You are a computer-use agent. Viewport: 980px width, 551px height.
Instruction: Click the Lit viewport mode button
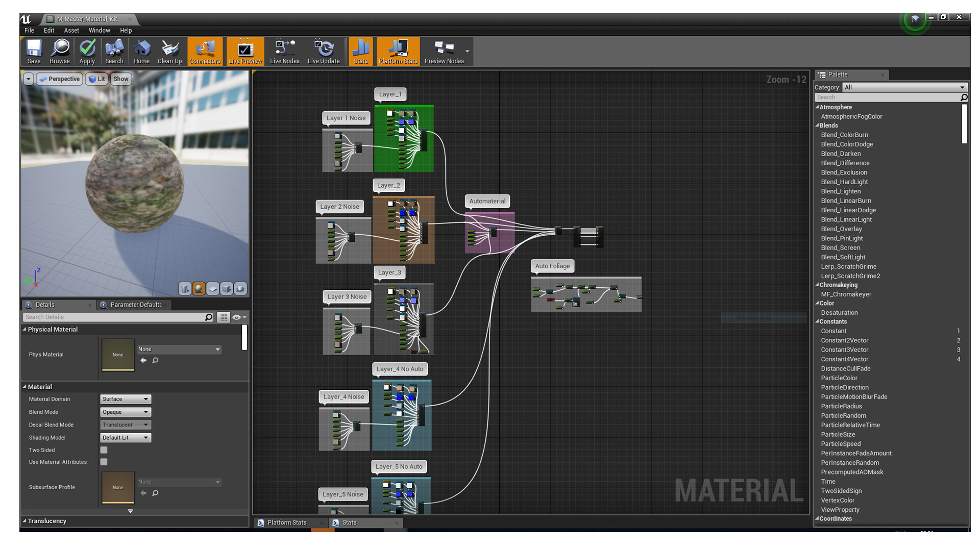[x=97, y=79]
